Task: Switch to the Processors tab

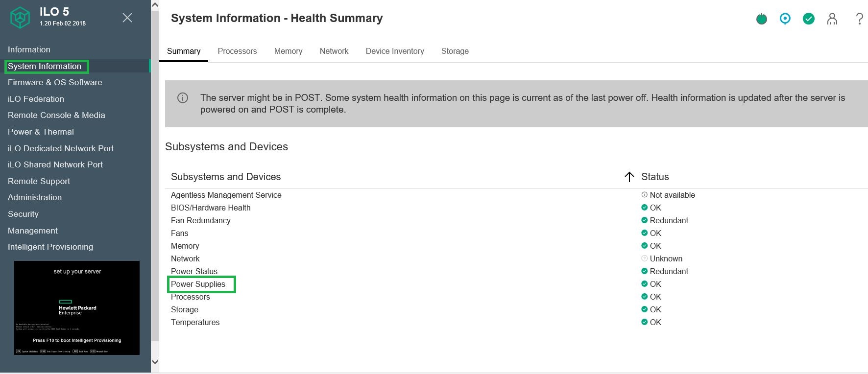Action: tap(237, 51)
